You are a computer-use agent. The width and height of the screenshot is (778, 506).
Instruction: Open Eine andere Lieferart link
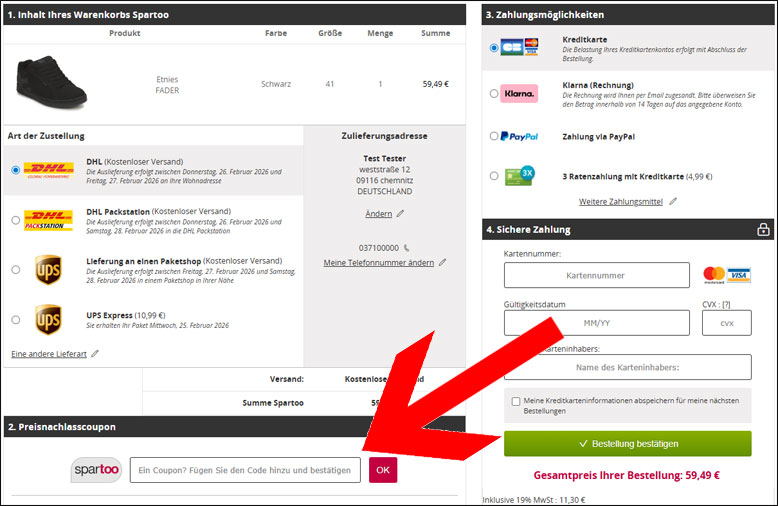[x=49, y=354]
